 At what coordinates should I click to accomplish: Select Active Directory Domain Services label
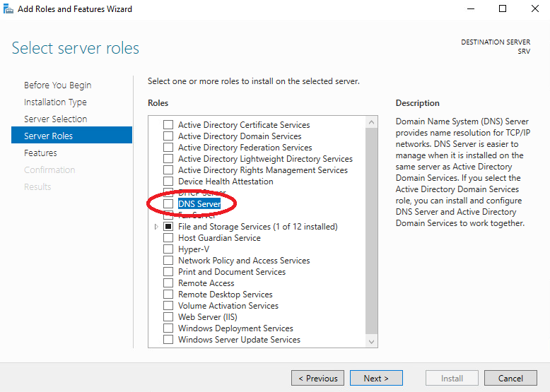pyautogui.click(x=240, y=136)
